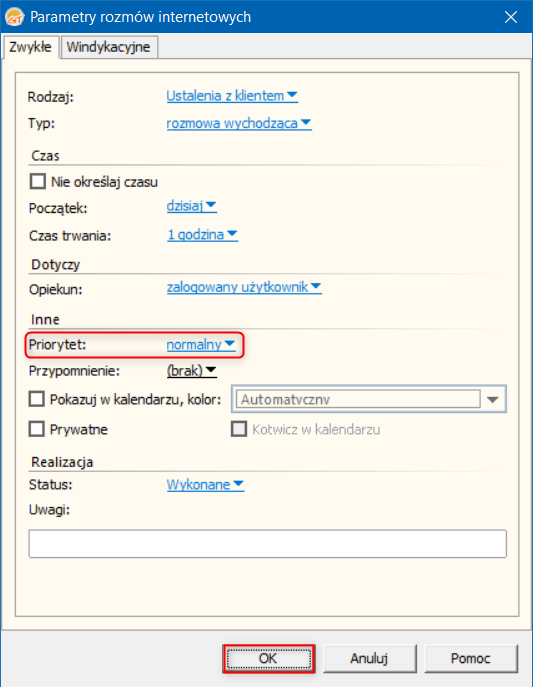Screen dimensions: 533x687
Task: Open the Opiekun dropdown 'zalogowany użytkownik'
Action: tap(244, 287)
